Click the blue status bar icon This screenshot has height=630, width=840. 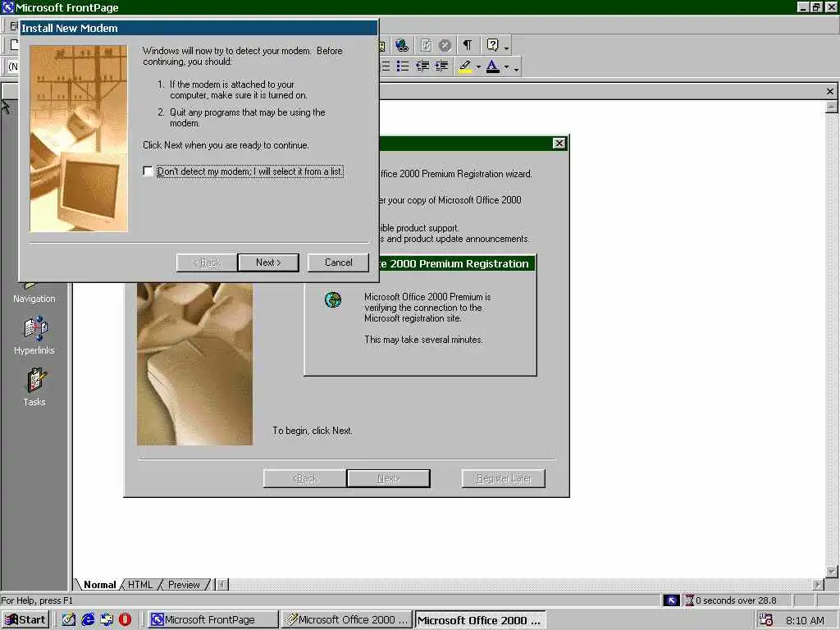pyautogui.click(x=671, y=600)
